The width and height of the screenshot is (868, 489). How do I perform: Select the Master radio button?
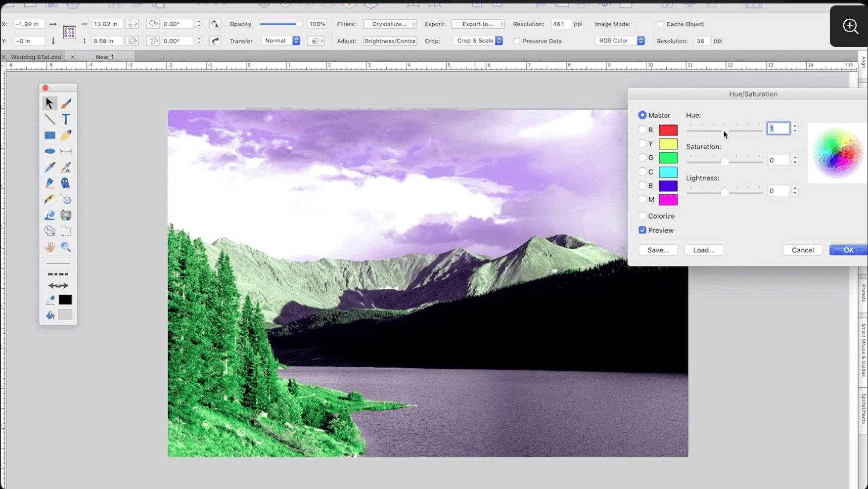click(x=642, y=115)
